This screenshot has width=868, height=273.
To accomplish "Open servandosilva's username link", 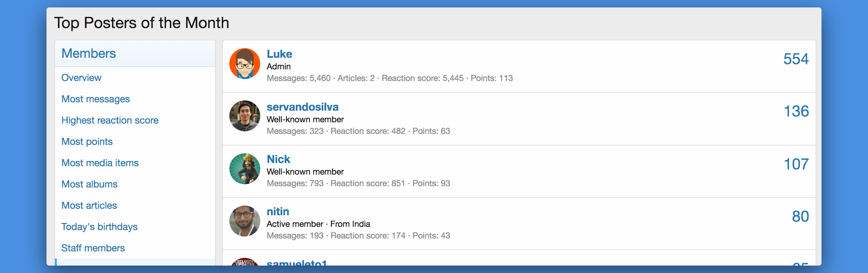I will (302, 107).
